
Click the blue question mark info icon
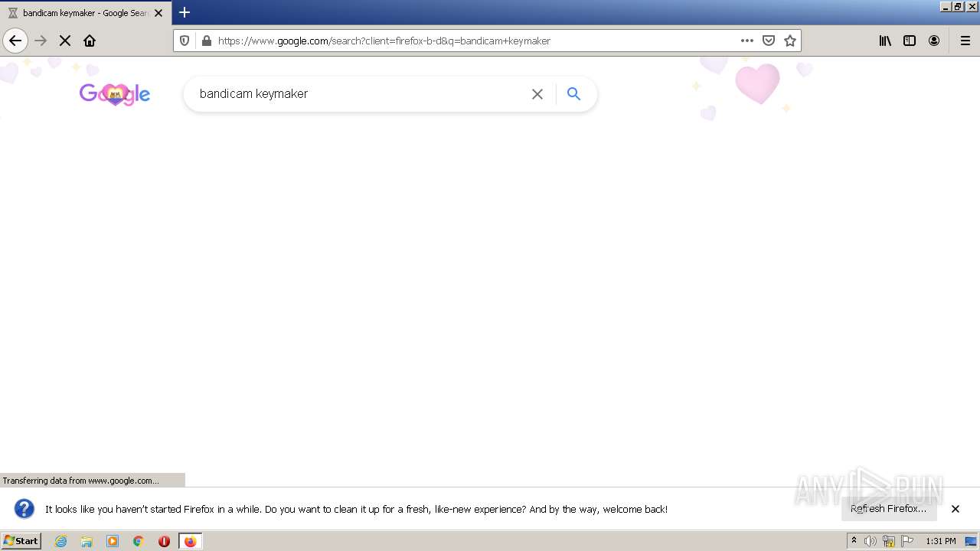[24, 508]
